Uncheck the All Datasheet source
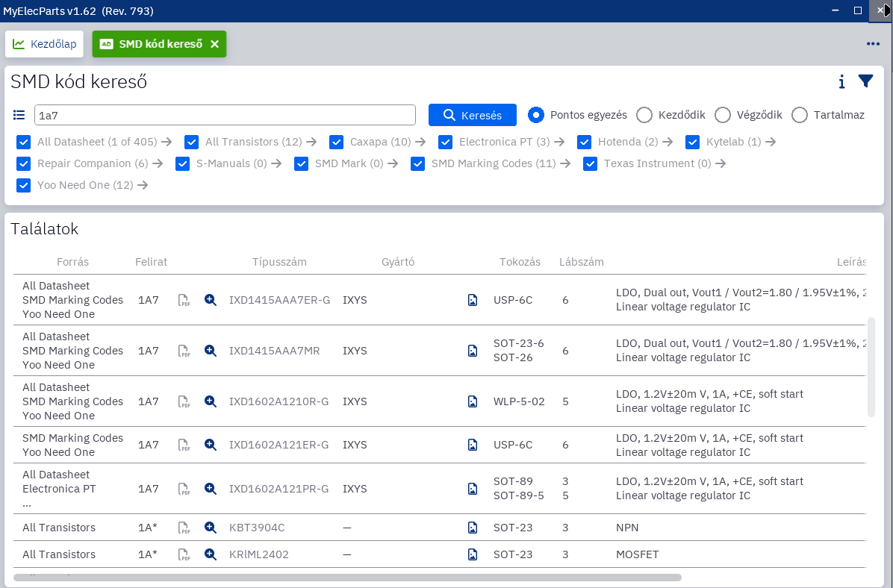The height and width of the screenshot is (588, 893). [23, 142]
